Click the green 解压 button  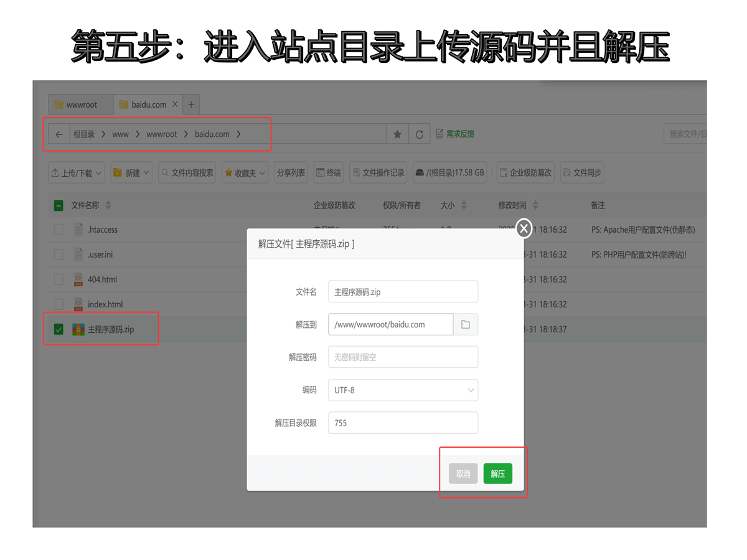tap(497, 474)
